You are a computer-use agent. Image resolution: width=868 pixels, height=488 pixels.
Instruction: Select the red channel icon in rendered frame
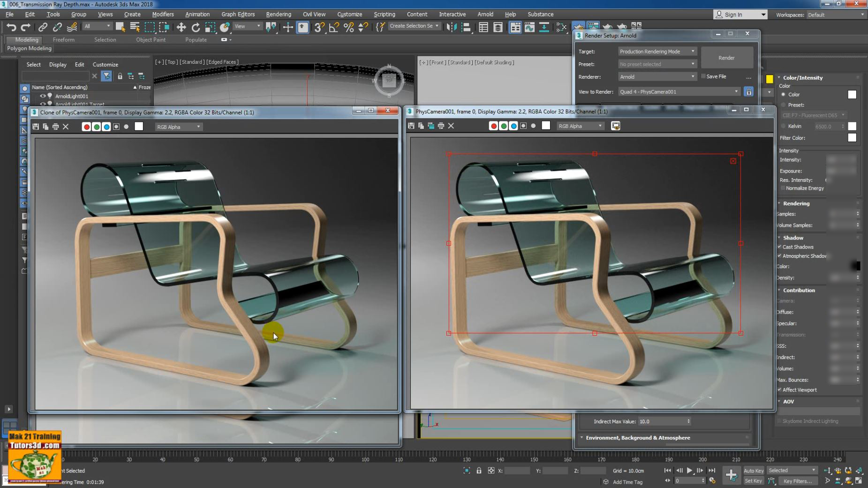point(86,127)
